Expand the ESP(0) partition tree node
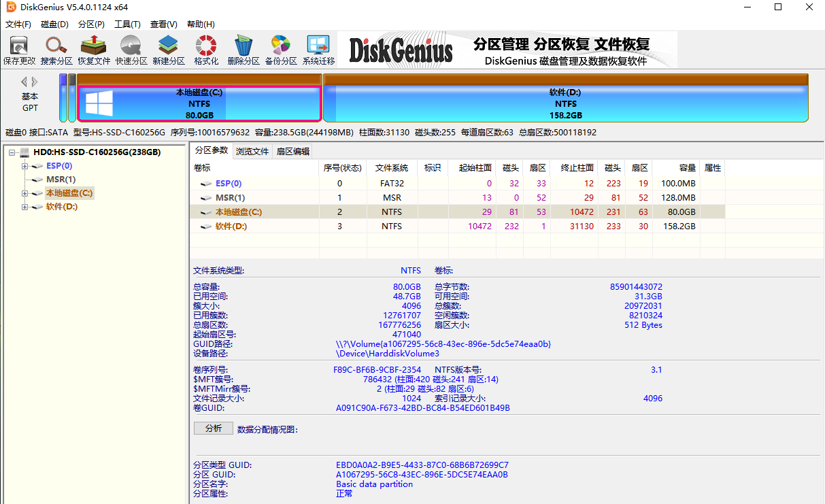Screen dimensions: 825x504 point(25,166)
